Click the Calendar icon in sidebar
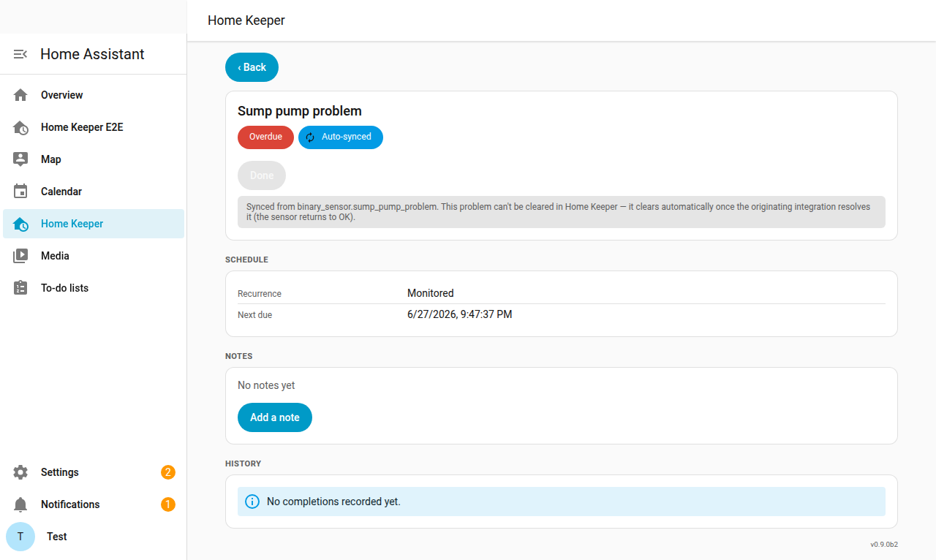 point(20,192)
